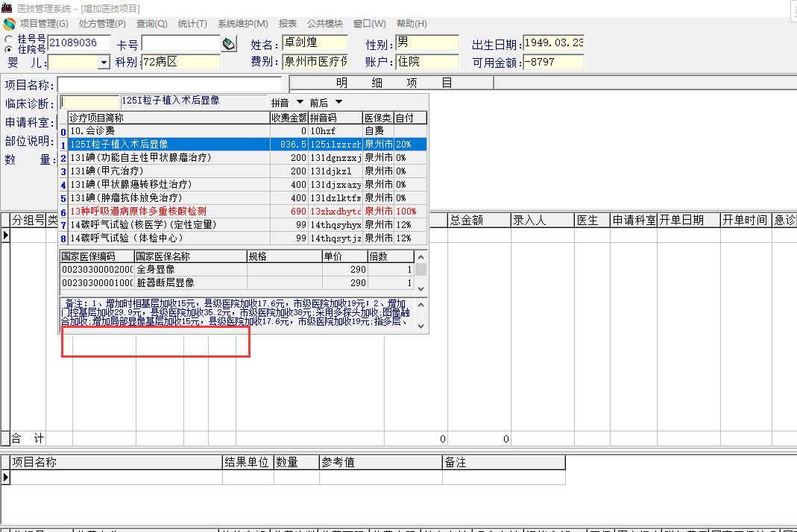Click the 拼音码 column header

click(x=336, y=118)
